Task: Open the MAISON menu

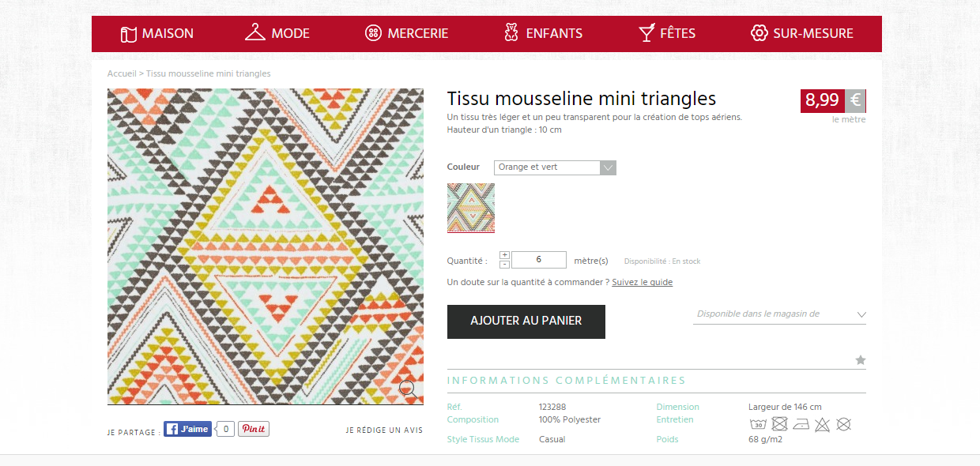Action: 156,33
